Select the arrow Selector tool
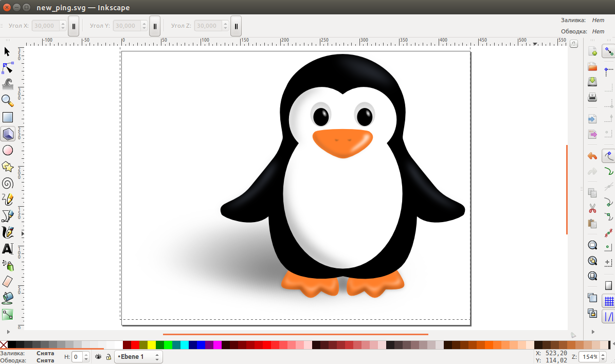The width and height of the screenshot is (615, 364). tap(7, 51)
